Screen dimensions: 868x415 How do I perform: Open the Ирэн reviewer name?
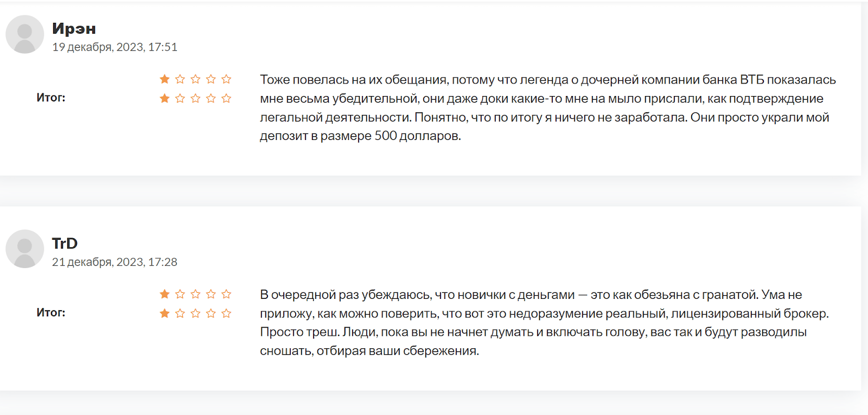(74, 28)
